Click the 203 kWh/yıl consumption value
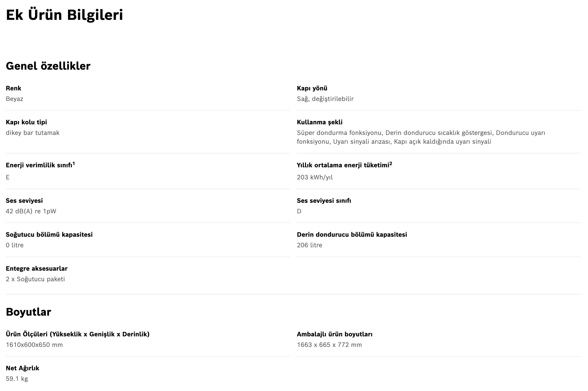588x391 pixels. point(315,177)
